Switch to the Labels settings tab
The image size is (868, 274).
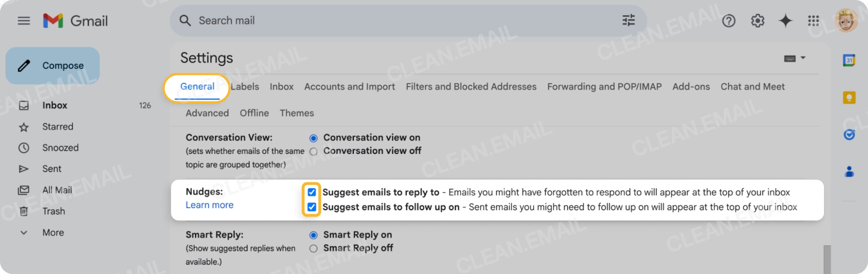[x=245, y=87]
